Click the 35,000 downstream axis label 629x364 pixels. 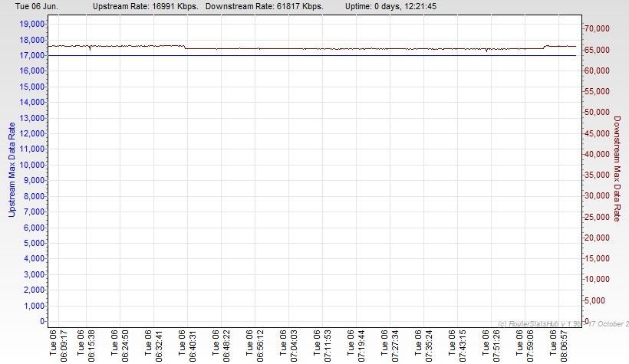(598, 175)
